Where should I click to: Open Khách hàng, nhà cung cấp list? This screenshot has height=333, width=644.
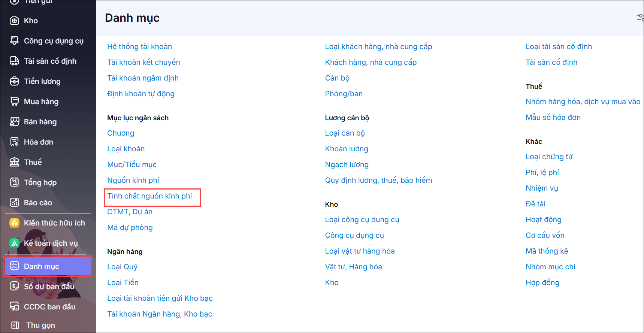tap(371, 62)
